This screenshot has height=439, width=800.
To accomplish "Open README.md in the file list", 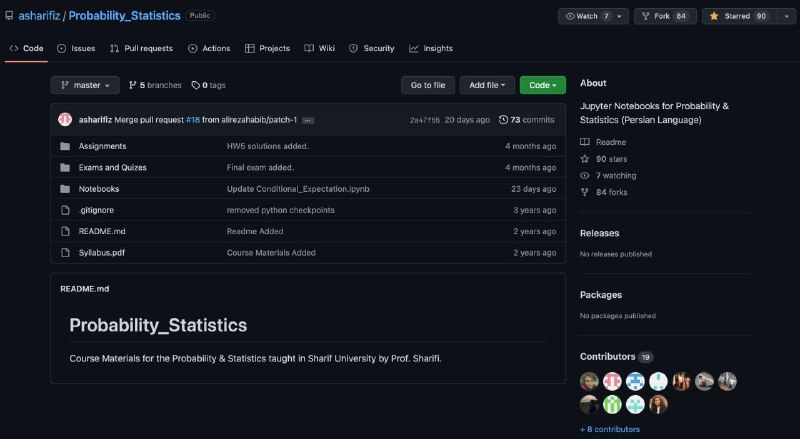I will click(102, 231).
